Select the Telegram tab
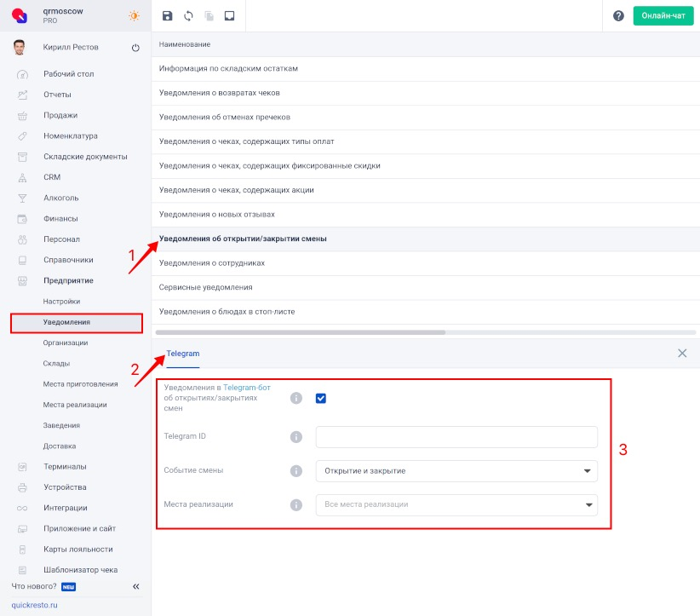Screen dimensions: 700x616 coord(182,354)
